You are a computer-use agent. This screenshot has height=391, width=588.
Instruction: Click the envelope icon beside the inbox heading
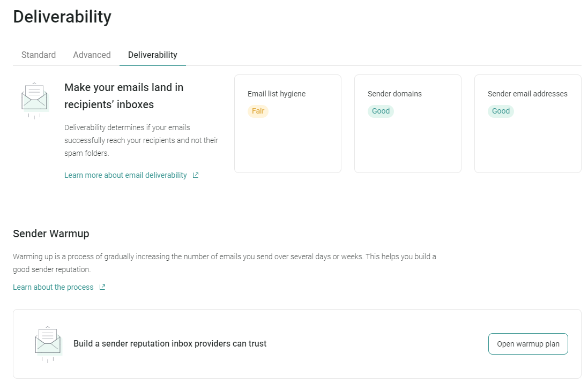click(35, 101)
